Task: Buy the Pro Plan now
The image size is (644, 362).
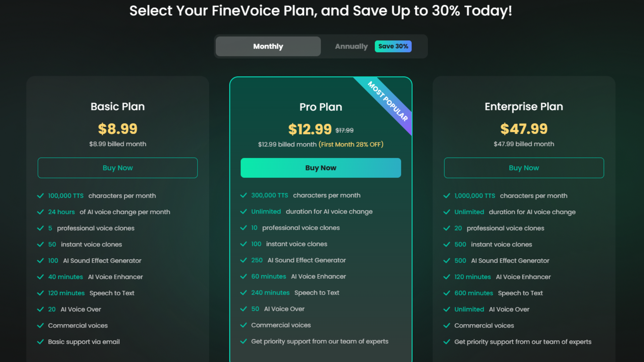Action: coord(321,168)
